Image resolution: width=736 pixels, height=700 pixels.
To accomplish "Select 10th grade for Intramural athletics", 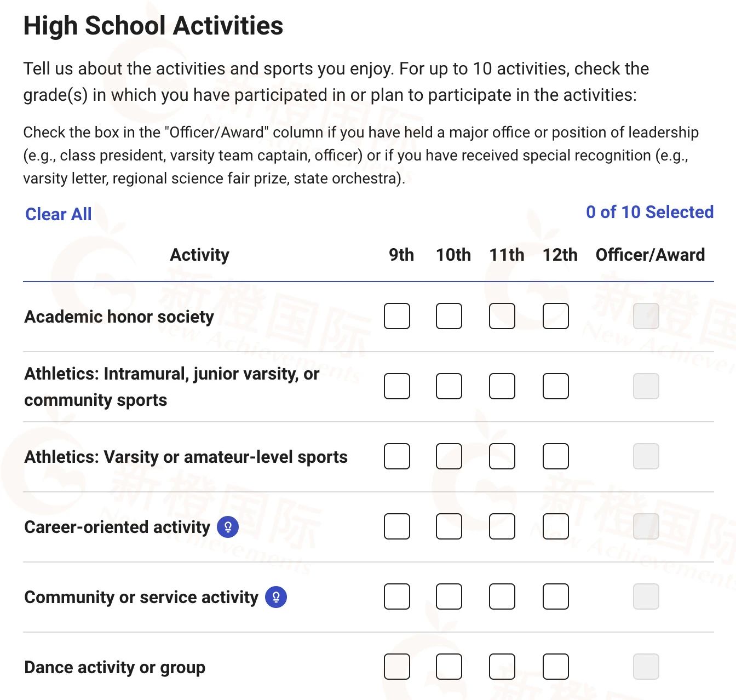I will 449,386.
